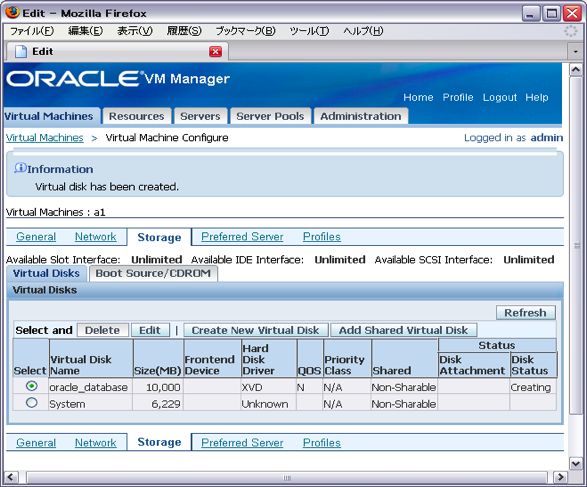This screenshot has width=587, height=487.
Task: Click the horizontal scrollbar left arrow
Action: (10, 477)
